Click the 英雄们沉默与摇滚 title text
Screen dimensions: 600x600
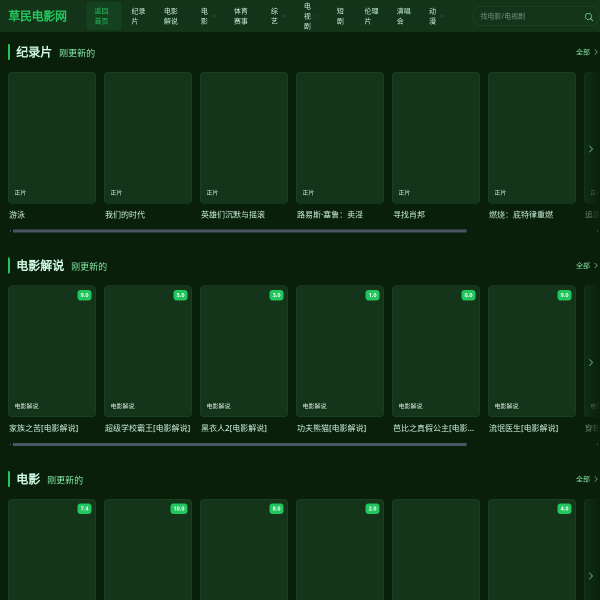[233, 215]
